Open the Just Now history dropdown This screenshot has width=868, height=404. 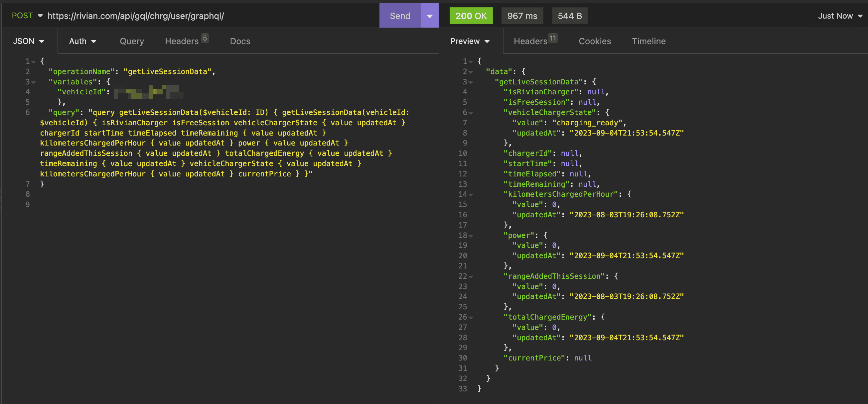click(840, 16)
